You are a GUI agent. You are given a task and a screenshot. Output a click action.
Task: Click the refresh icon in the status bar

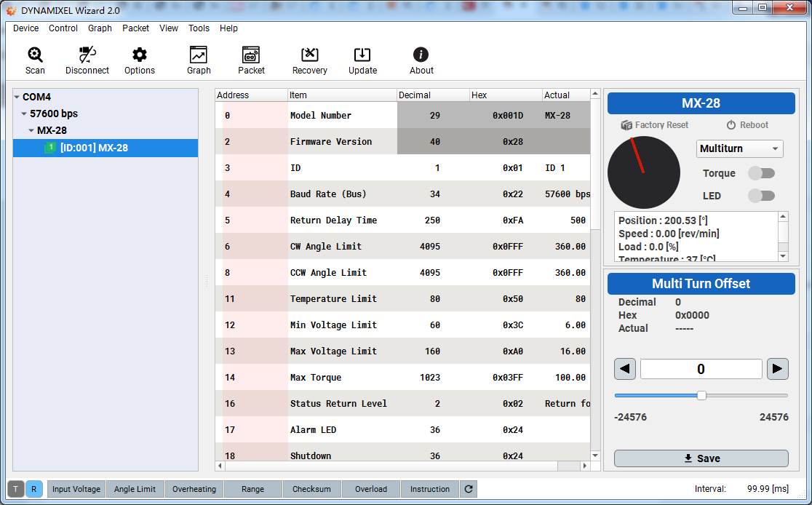(469, 489)
